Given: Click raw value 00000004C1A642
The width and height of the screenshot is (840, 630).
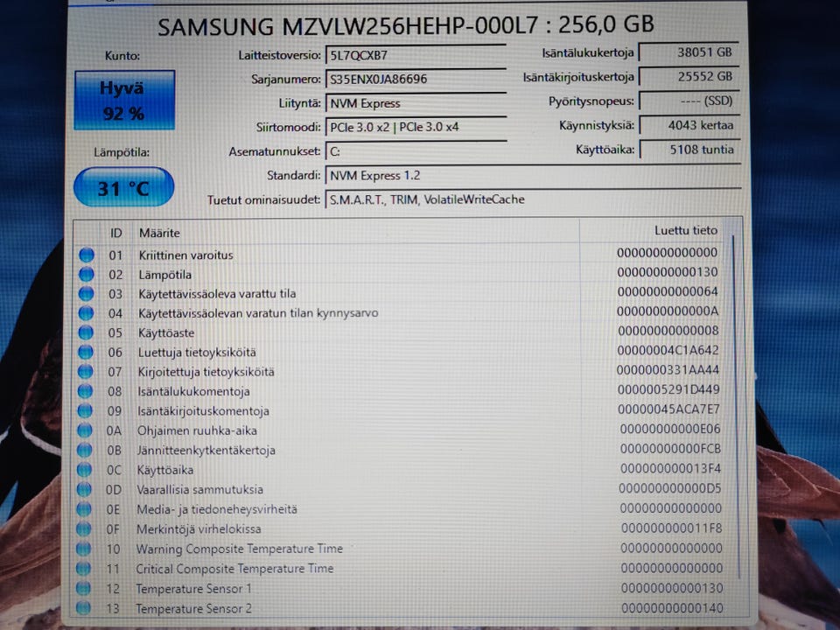Looking at the screenshot, I should 668,350.
